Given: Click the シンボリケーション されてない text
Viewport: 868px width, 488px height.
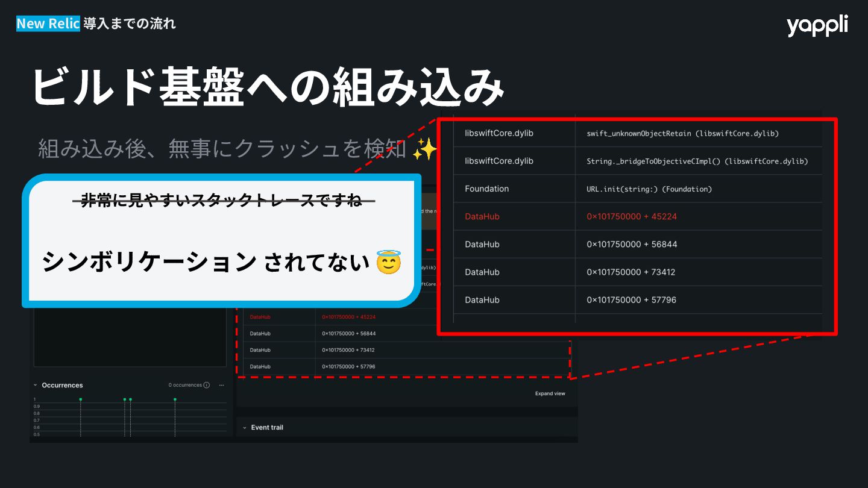Looking at the screenshot, I should tap(205, 263).
